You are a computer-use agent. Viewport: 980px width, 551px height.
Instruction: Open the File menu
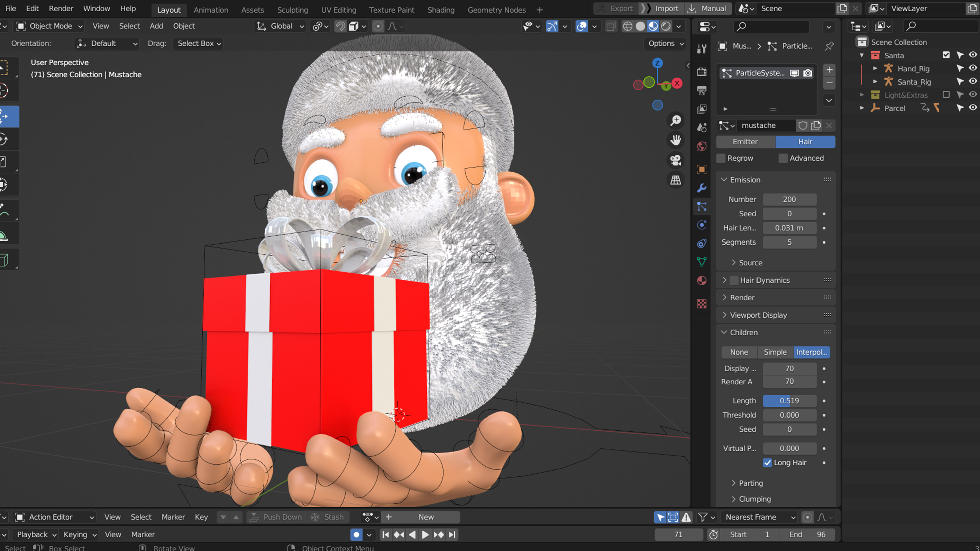pyautogui.click(x=11, y=8)
